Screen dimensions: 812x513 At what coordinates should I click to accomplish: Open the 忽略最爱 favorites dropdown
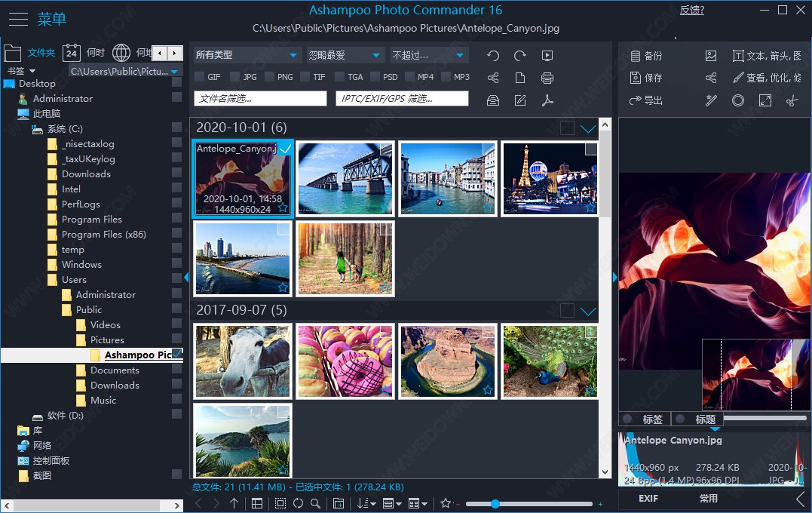(345, 55)
